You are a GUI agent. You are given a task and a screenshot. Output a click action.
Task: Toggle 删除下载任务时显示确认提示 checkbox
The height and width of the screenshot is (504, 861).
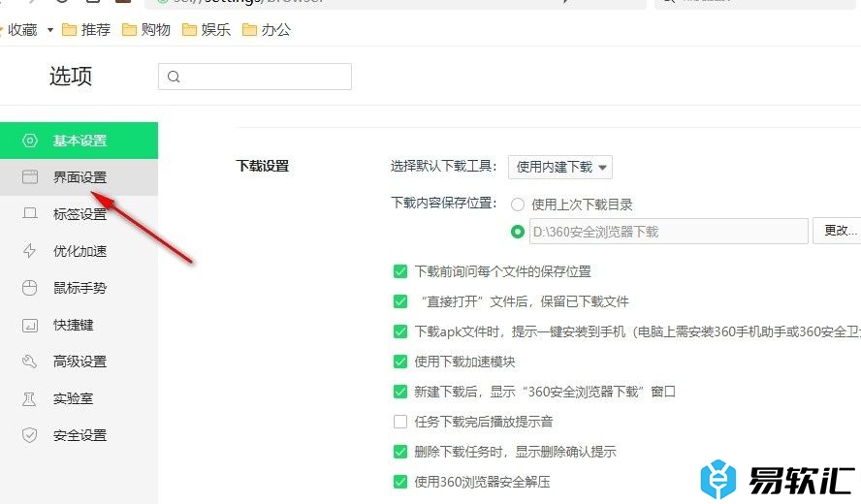tap(400, 452)
